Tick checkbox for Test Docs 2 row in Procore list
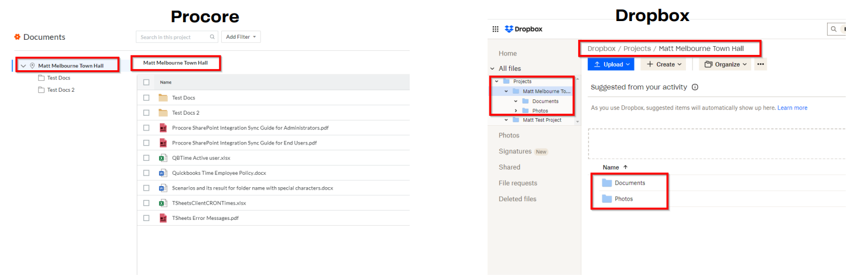 (146, 113)
